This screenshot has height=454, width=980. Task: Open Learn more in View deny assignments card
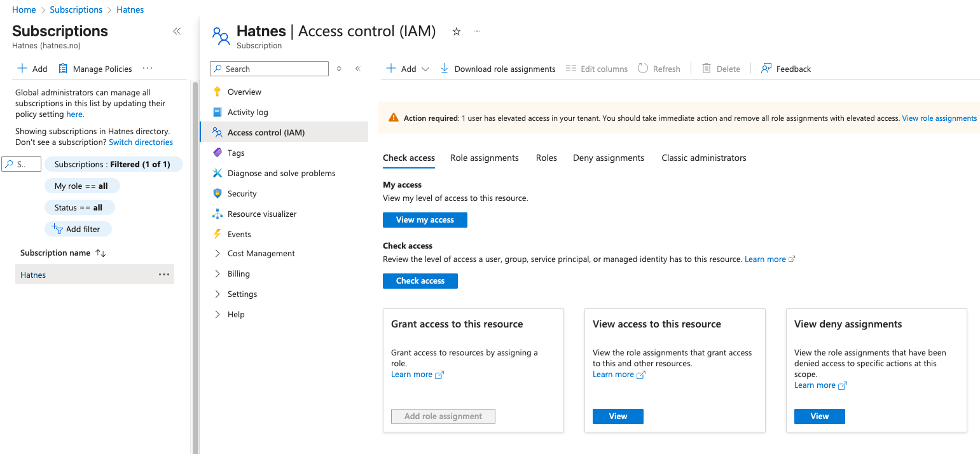pos(820,385)
